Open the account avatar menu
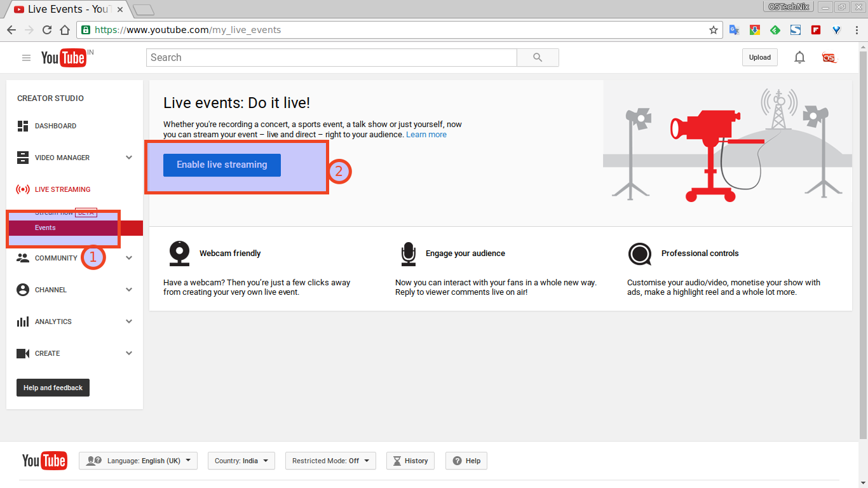 [x=829, y=57]
